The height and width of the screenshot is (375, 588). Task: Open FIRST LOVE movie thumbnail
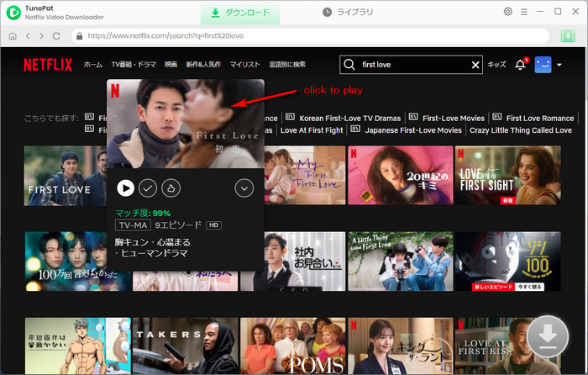coord(66,176)
